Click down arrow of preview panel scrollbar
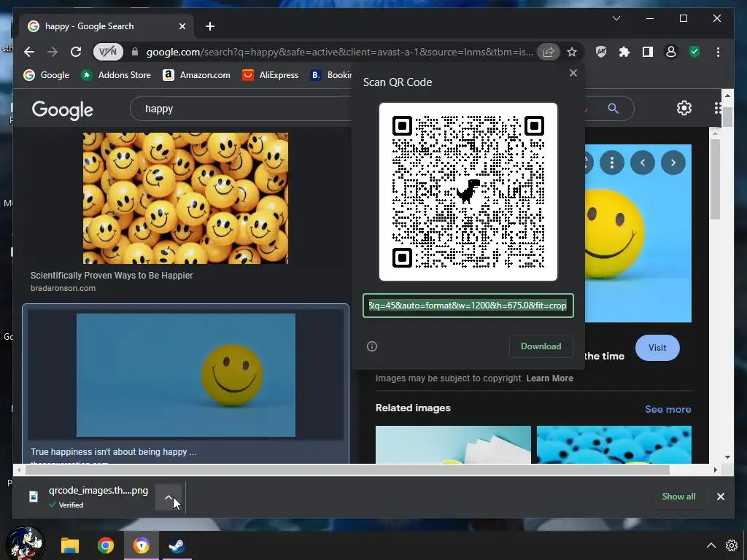747x560 pixels. pos(727,457)
